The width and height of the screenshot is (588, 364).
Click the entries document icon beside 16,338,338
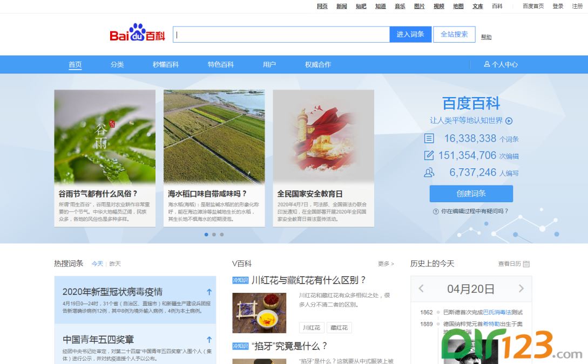point(429,139)
